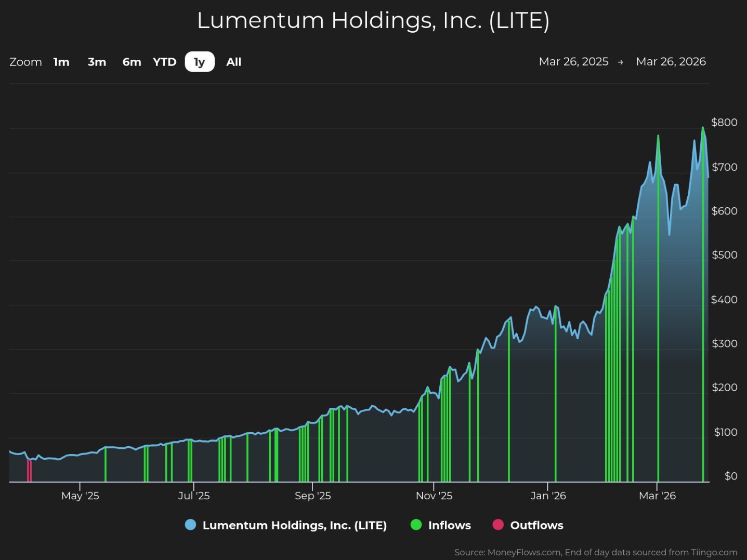Click the May '25 axis label

(x=80, y=496)
